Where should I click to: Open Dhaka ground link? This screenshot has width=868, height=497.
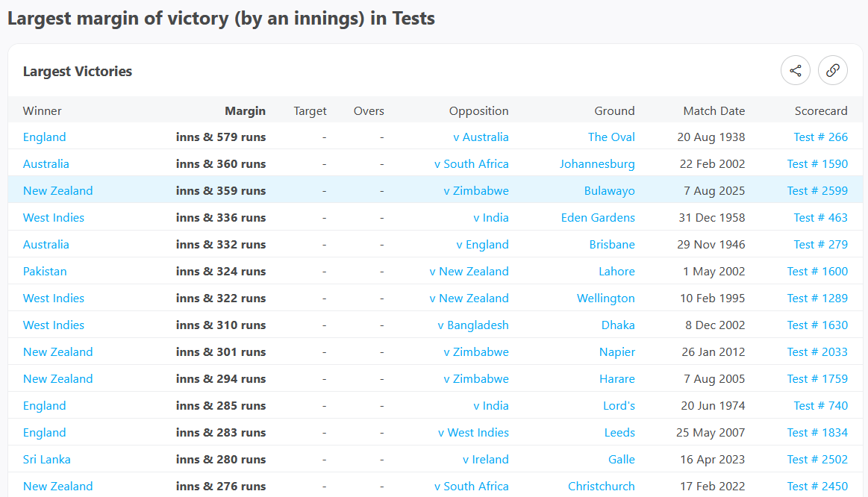click(618, 325)
